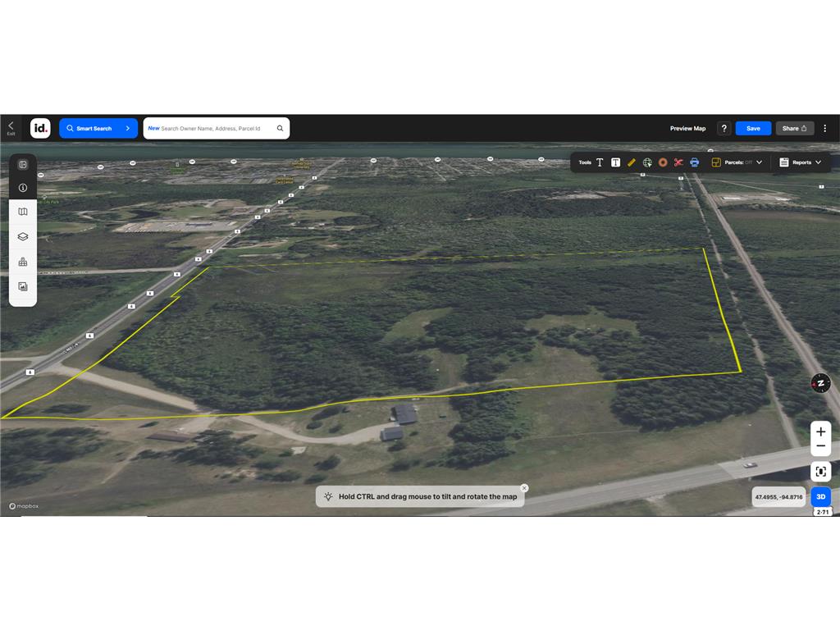Toggle the sidebar panel icon
Viewport: 840px width, 630px height.
[22, 164]
